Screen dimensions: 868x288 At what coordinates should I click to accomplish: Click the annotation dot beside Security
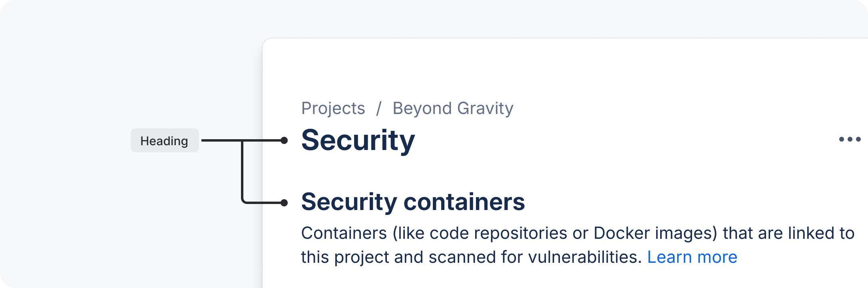[x=284, y=140]
